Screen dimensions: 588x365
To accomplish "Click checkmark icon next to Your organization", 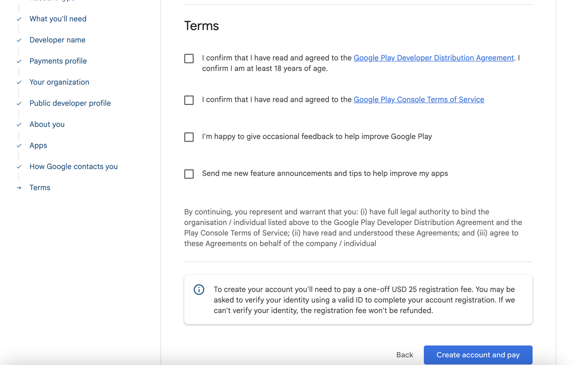I will (x=19, y=82).
